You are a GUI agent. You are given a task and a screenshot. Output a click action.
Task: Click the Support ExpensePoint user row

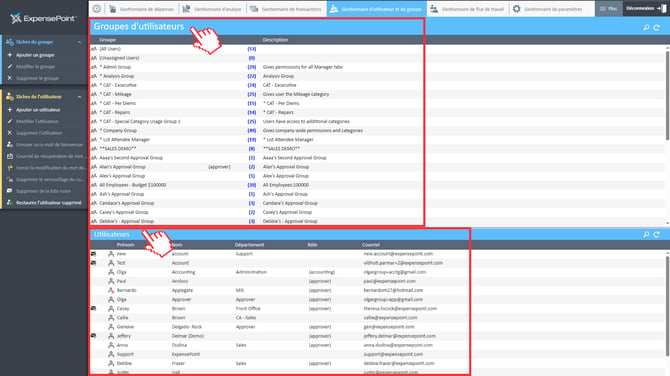[377, 354]
